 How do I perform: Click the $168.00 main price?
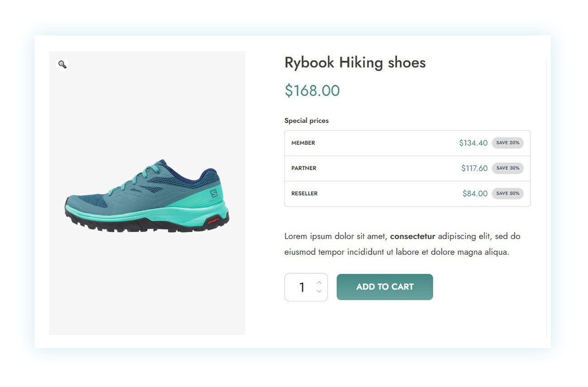312,91
